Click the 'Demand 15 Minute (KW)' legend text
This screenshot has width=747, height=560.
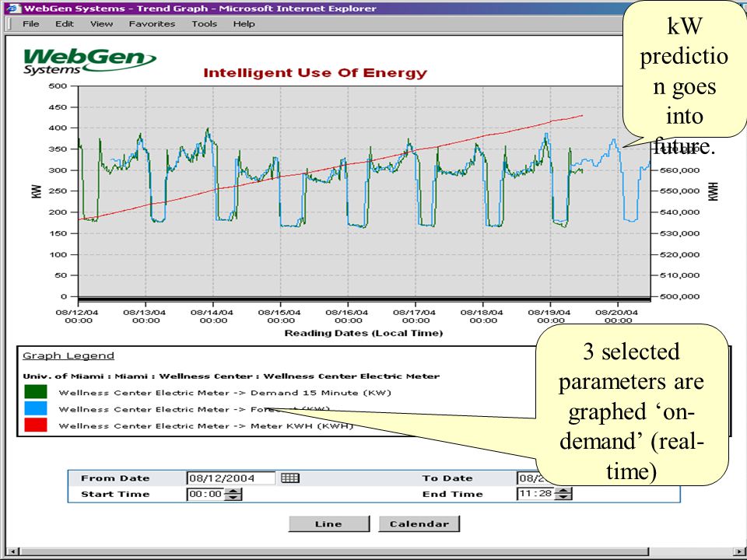[321, 393]
